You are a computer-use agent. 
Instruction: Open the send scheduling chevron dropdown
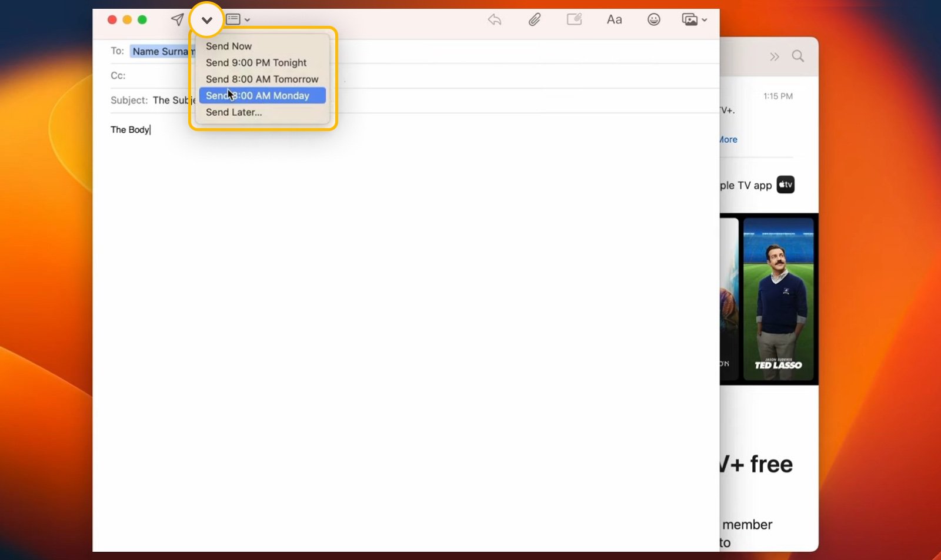click(x=206, y=19)
